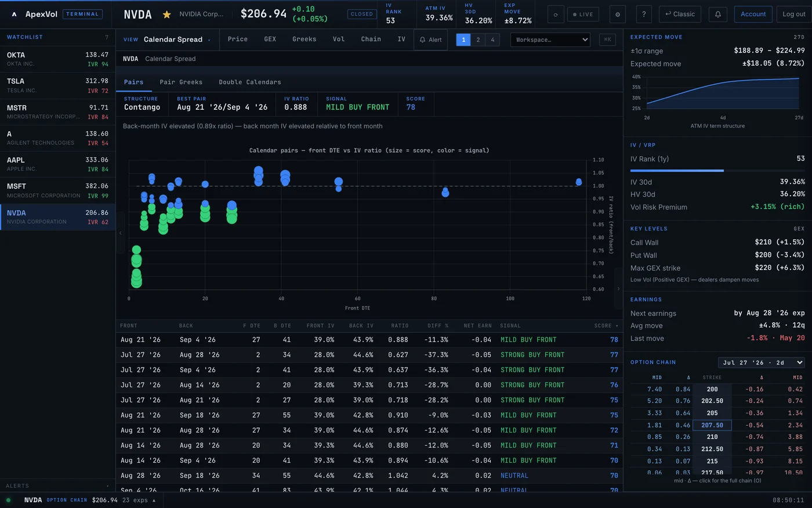Screen dimensions: 812x508
Task: Open the Workspace dropdown
Action: (x=550, y=39)
